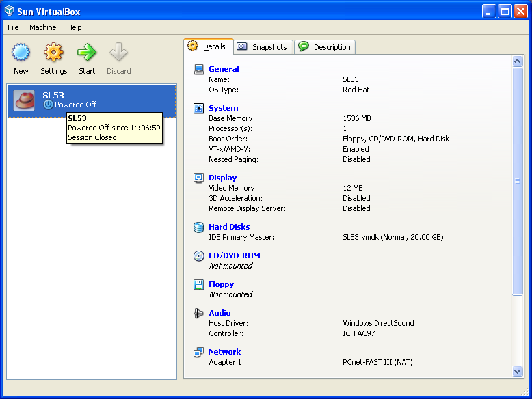Click the Red Hat OS type value
The image size is (532, 399).
pos(356,90)
